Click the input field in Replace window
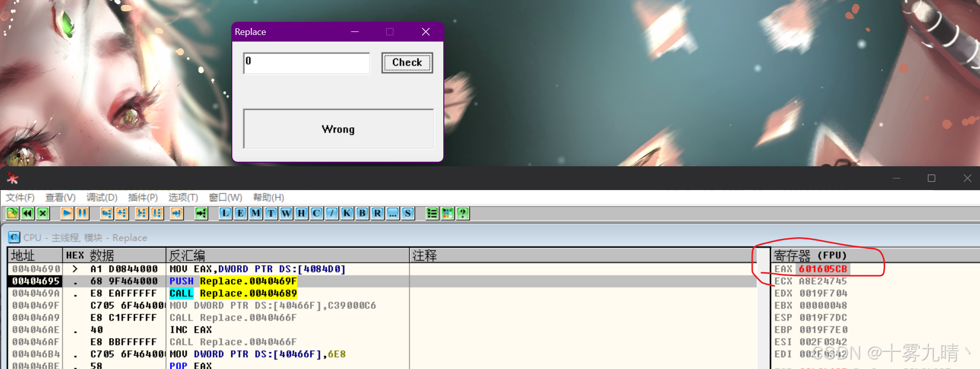Viewport: 980px width, 369px height. (x=306, y=63)
